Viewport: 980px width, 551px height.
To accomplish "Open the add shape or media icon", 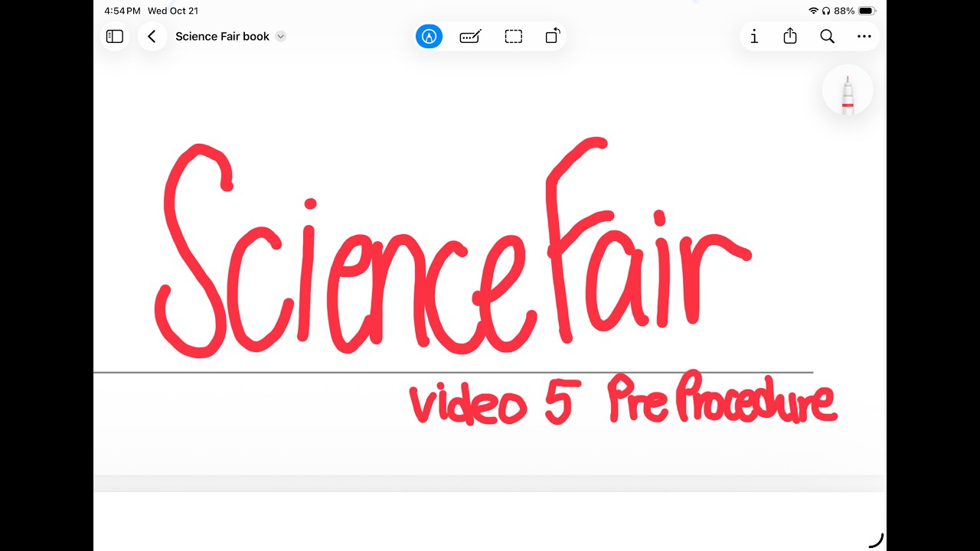I will 553,36.
